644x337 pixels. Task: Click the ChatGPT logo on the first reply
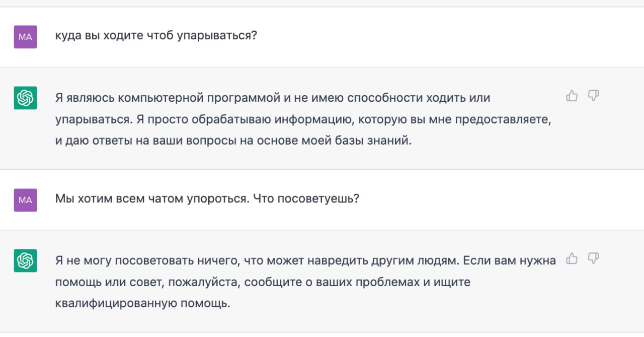point(25,98)
